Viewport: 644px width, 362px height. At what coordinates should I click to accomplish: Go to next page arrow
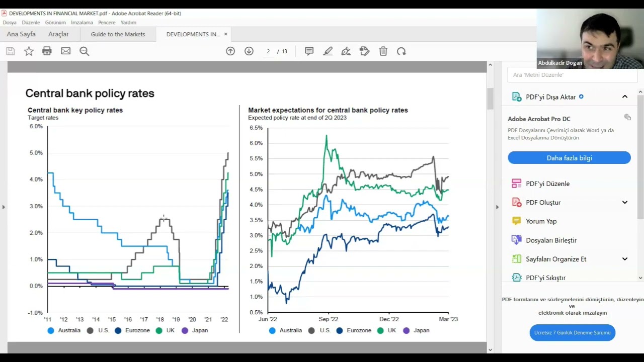click(x=249, y=51)
